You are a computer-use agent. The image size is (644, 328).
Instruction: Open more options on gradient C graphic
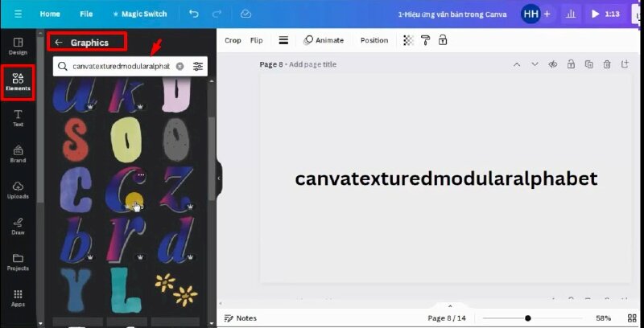point(141,175)
